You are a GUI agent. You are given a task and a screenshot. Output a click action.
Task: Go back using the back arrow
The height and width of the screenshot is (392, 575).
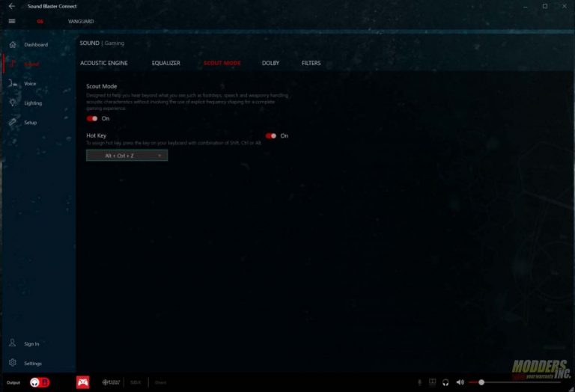(11, 6)
